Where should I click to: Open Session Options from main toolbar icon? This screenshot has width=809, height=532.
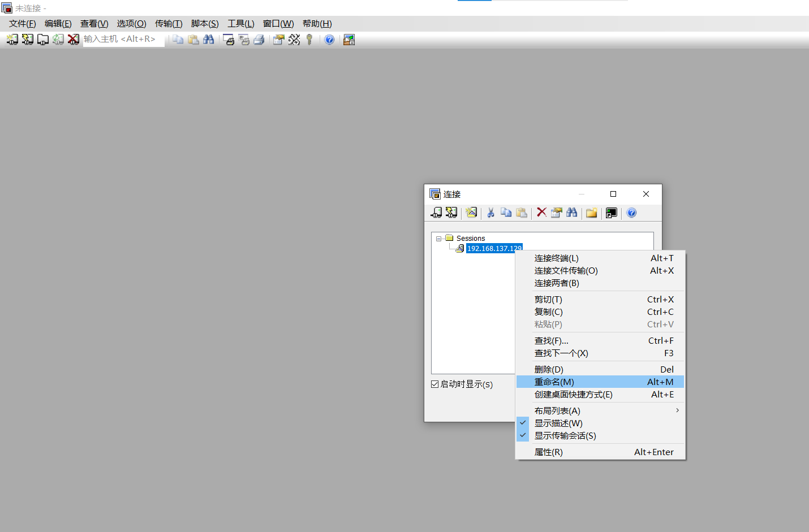pos(278,40)
